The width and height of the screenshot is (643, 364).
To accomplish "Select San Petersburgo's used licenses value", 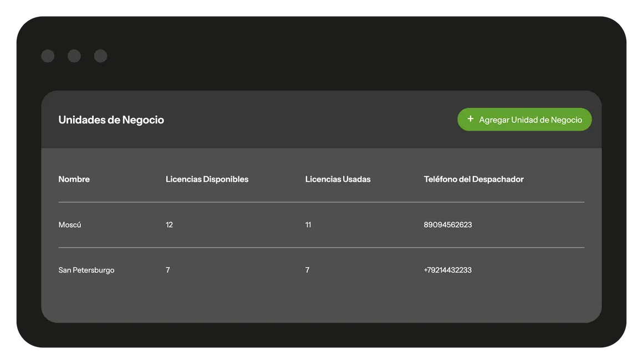I will 307,270.
